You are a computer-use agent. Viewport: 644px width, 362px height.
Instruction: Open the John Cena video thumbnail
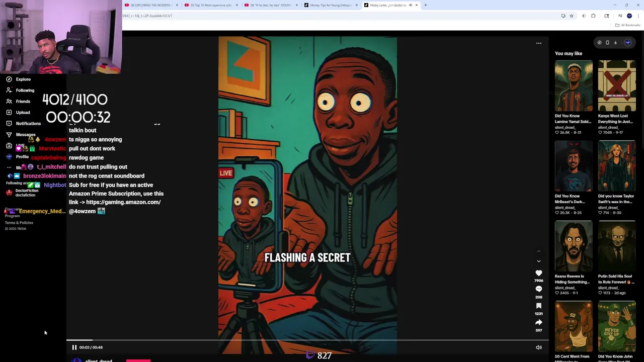point(617,326)
